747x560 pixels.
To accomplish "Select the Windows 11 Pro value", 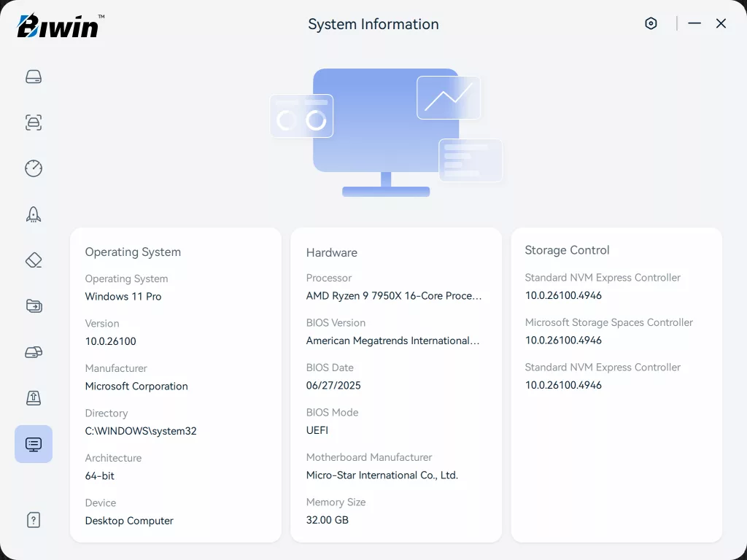I will point(123,296).
